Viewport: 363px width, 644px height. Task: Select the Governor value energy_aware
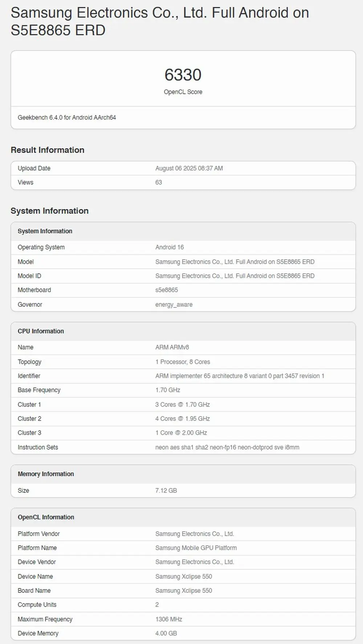pyautogui.click(x=174, y=305)
